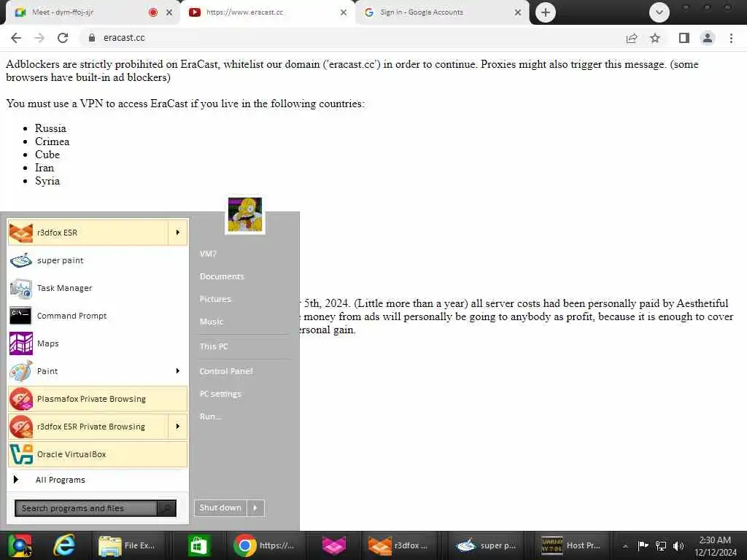
Task: Expand r3dfox ESR Private Browsing submenu arrow
Action: pos(178,427)
